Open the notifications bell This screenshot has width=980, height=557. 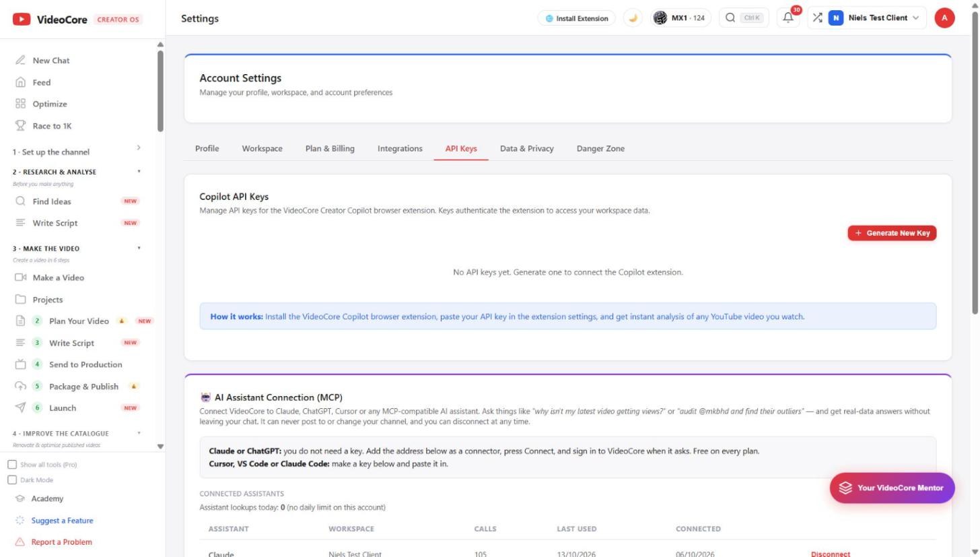click(788, 18)
